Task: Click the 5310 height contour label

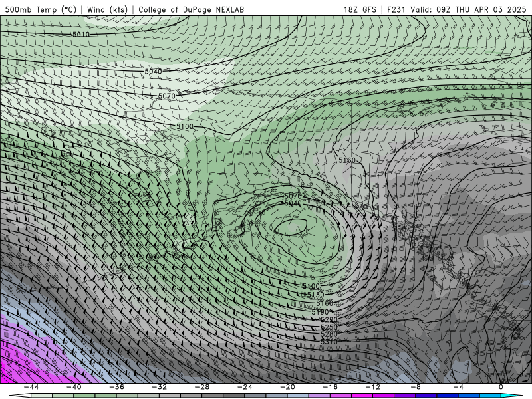Action: [x=329, y=342]
